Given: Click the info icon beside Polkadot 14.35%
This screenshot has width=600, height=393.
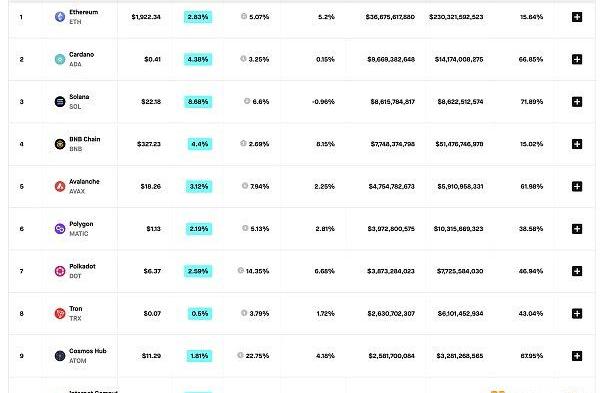Looking at the screenshot, I should click(241, 271).
